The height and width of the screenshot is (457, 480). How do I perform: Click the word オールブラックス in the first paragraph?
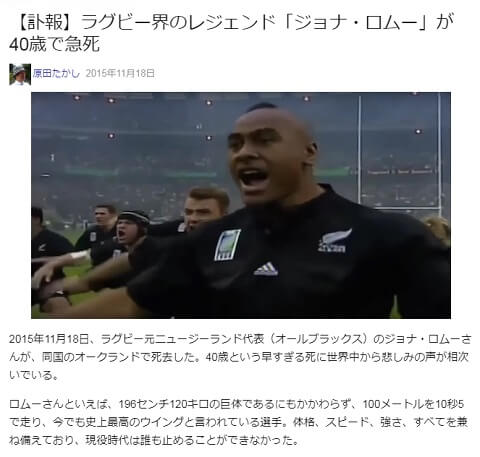tap(320, 339)
